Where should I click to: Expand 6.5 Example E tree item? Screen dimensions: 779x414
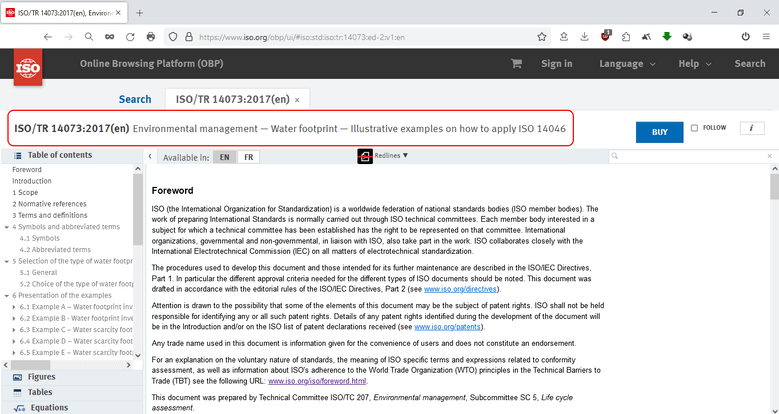[14, 353]
